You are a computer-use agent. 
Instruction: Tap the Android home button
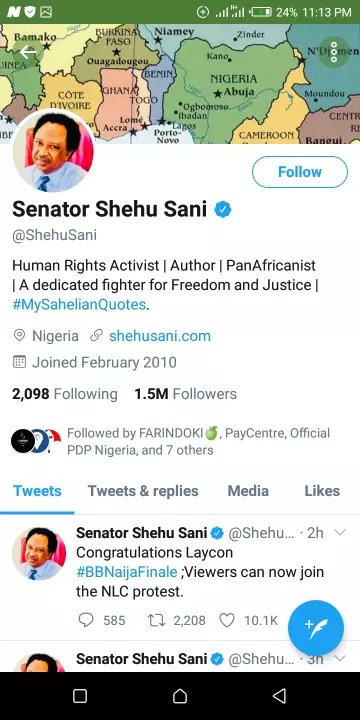(180, 696)
